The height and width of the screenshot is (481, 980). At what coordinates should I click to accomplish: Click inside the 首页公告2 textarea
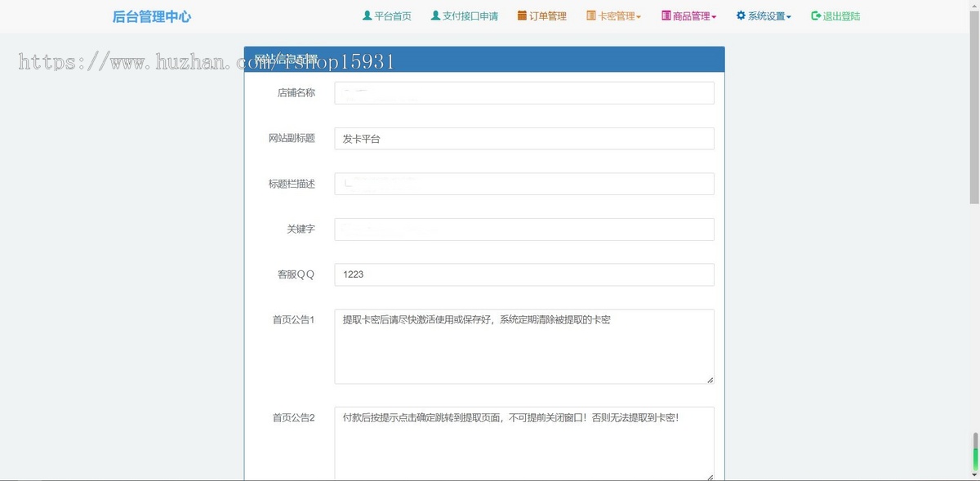coord(524,443)
